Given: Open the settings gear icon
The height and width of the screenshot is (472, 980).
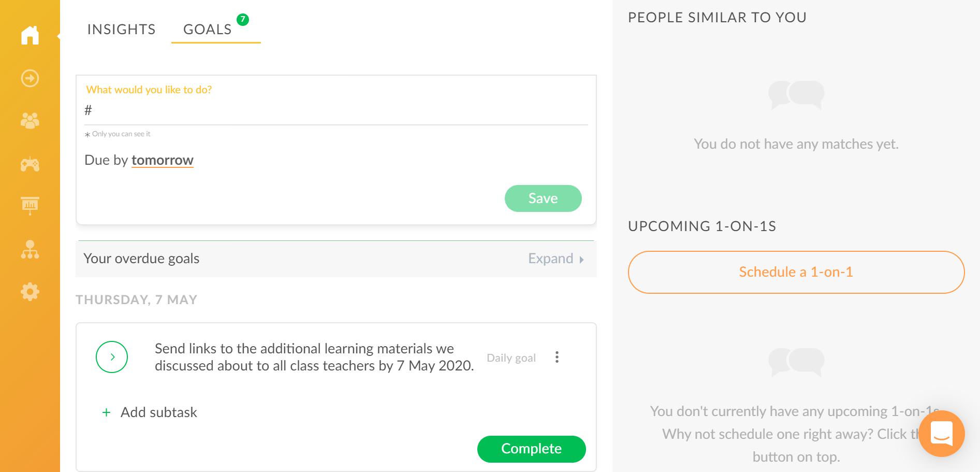Looking at the screenshot, I should coord(30,292).
